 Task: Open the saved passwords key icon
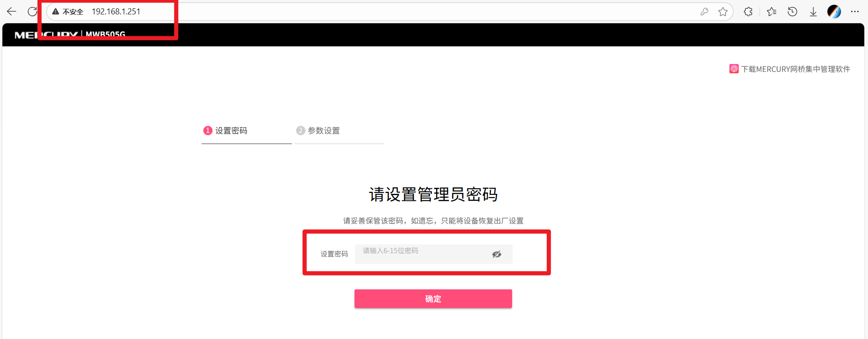tap(704, 12)
